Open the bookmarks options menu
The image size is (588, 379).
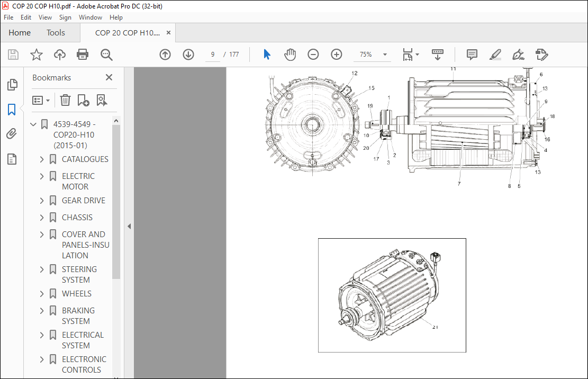[x=41, y=101]
